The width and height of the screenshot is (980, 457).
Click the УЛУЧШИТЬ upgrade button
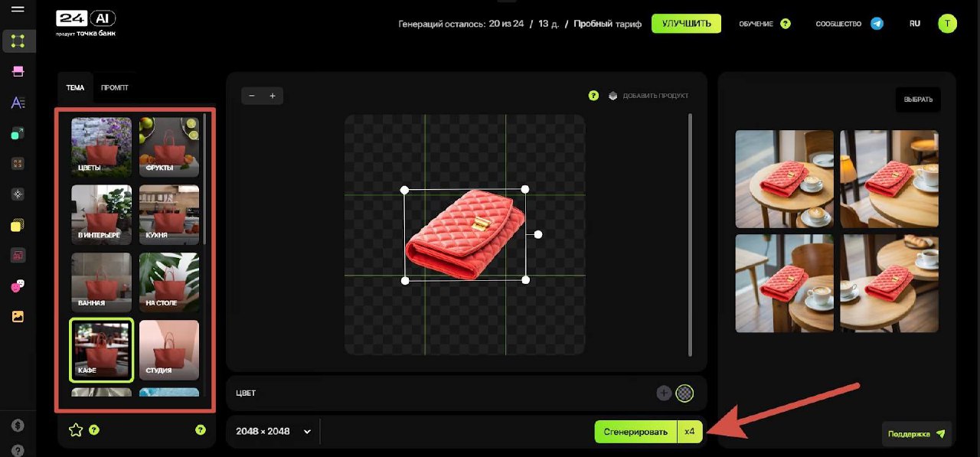pos(686,24)
